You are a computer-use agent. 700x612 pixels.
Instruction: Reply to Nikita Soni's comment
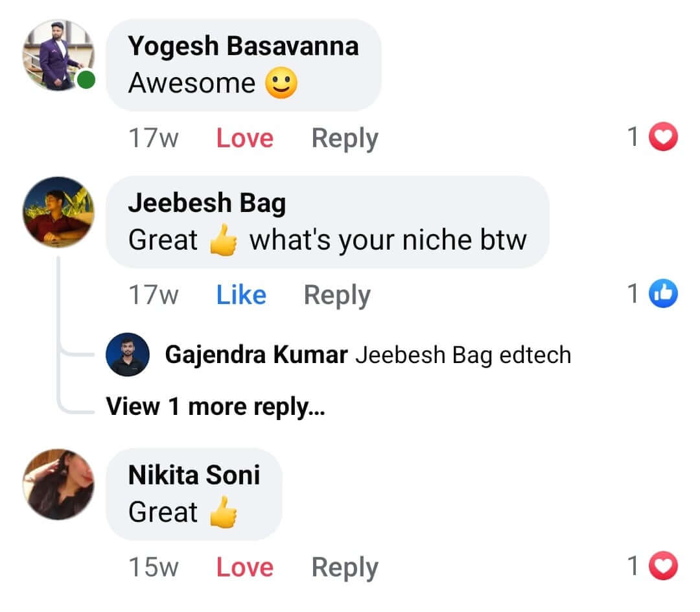coord(345,567)
